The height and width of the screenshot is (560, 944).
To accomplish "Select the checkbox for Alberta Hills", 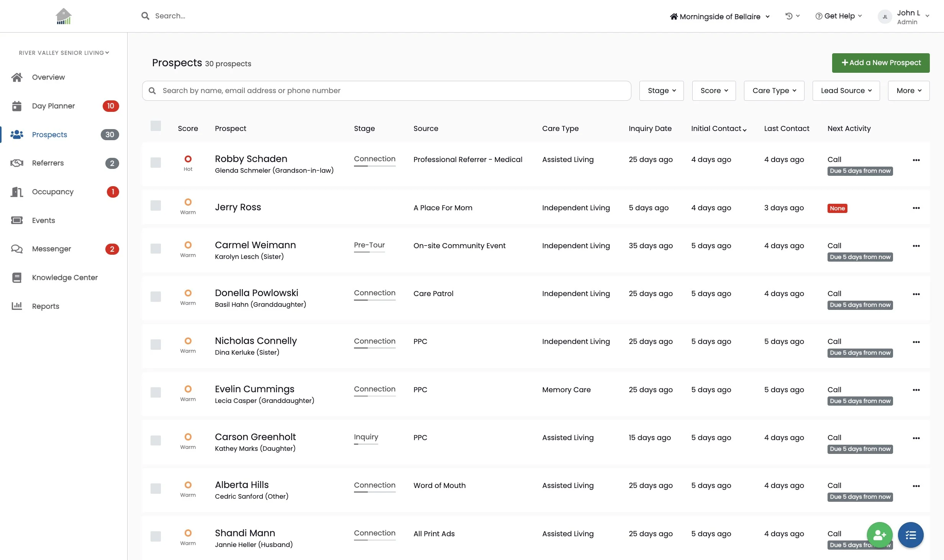I will coord(156,489).
